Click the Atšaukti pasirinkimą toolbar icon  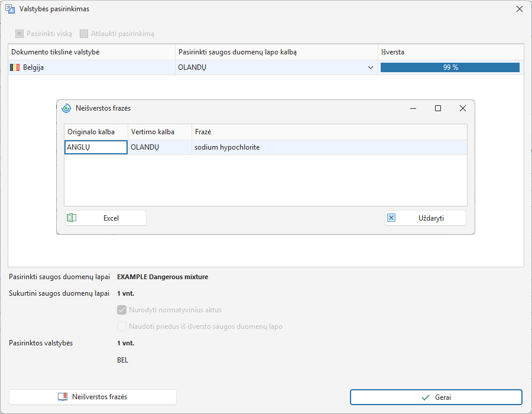(84, 34)
